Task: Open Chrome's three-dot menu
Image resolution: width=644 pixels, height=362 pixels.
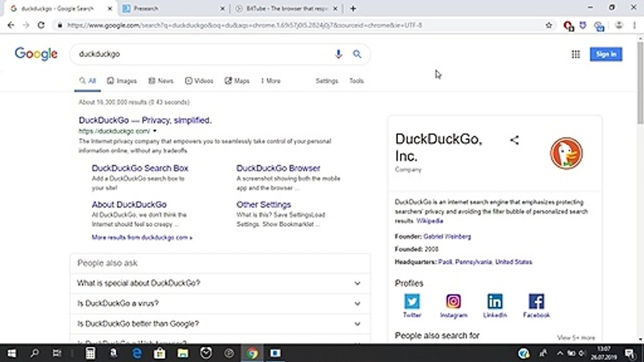Action: point(634,25)
